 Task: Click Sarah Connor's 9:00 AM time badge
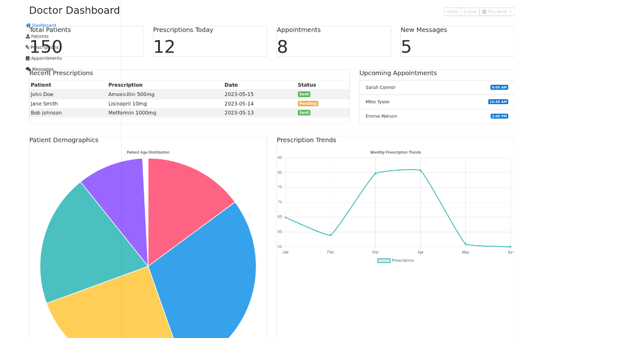pos(499,87)
